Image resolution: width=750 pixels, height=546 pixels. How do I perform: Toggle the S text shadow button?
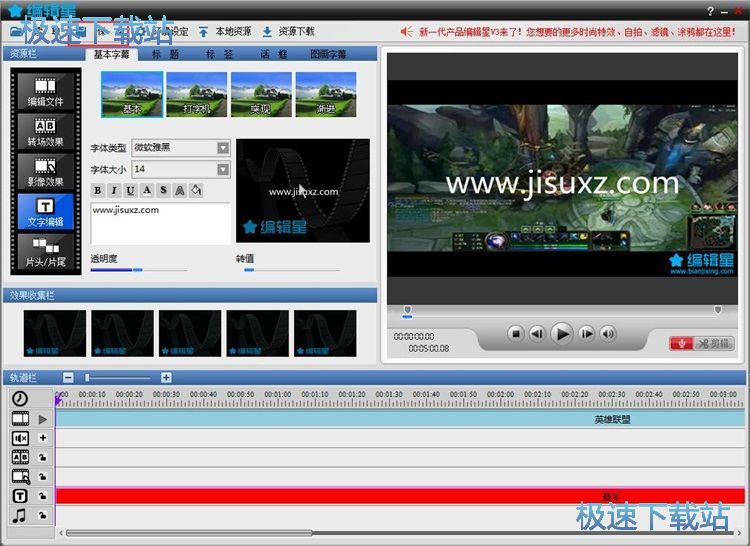tap(163, 190)
